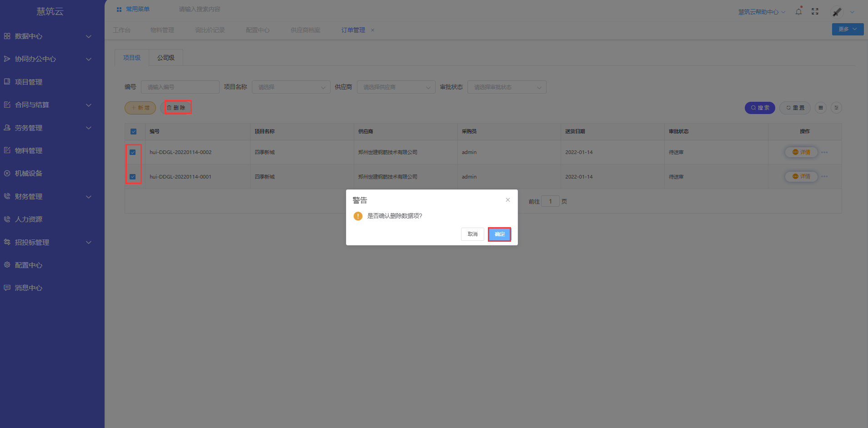
Task: Open 慧筑云帮助中心 dropdown
Action: coord(762,12)
